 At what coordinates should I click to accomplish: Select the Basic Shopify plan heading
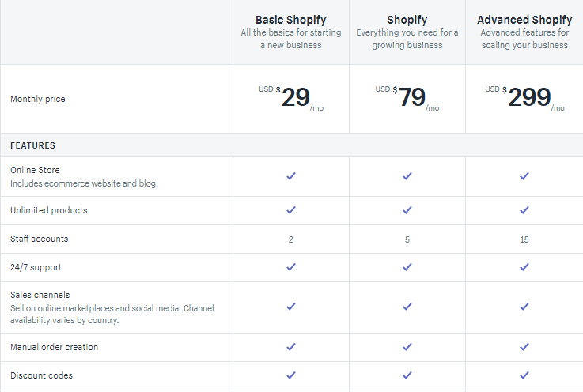pos(290,20)
